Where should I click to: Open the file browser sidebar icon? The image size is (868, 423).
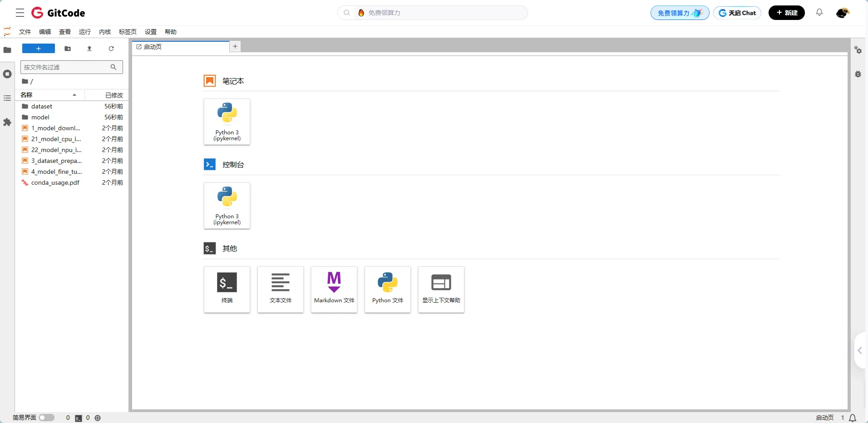click(x=7, y=50)
